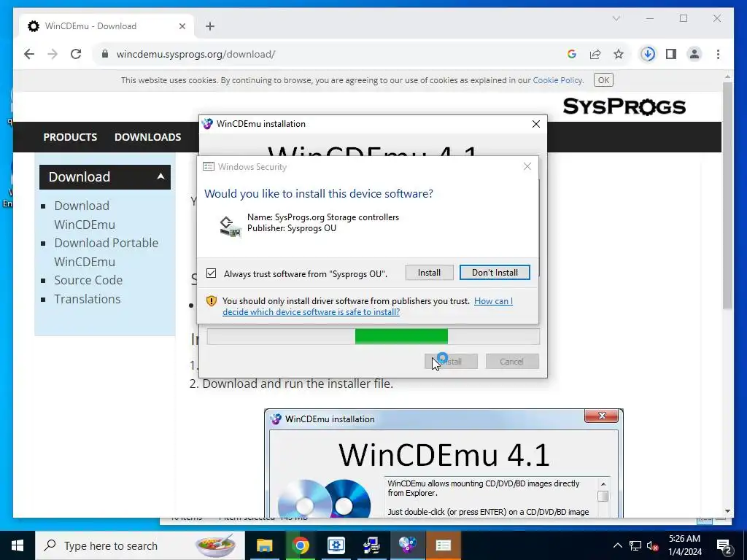Screen dimensions: 747x560
Task: Open the Chrome three-dot menu
Action: tap(718, 54)
